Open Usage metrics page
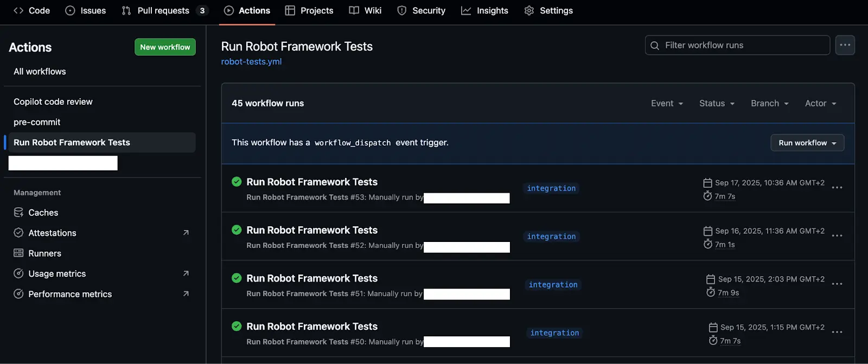This screenshot has width=868, height=364. 57,274
